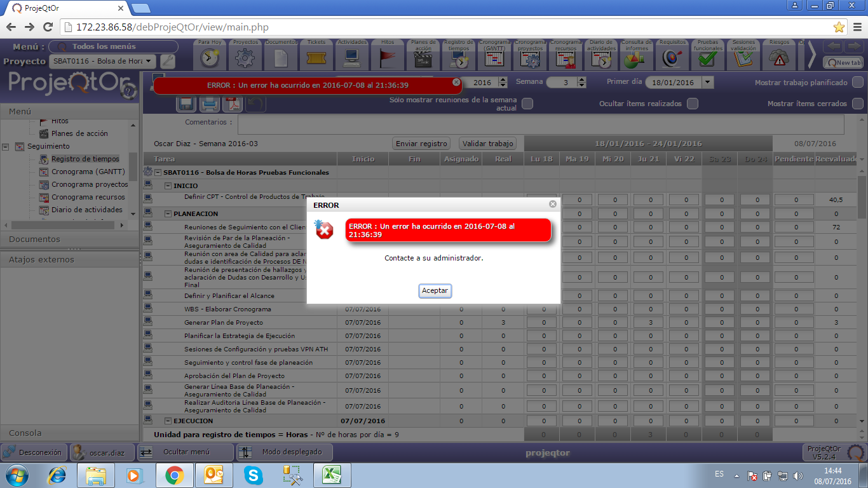868x488 pixels.
Task: Click the Comentarios text field
Action: tap(541, 124)
